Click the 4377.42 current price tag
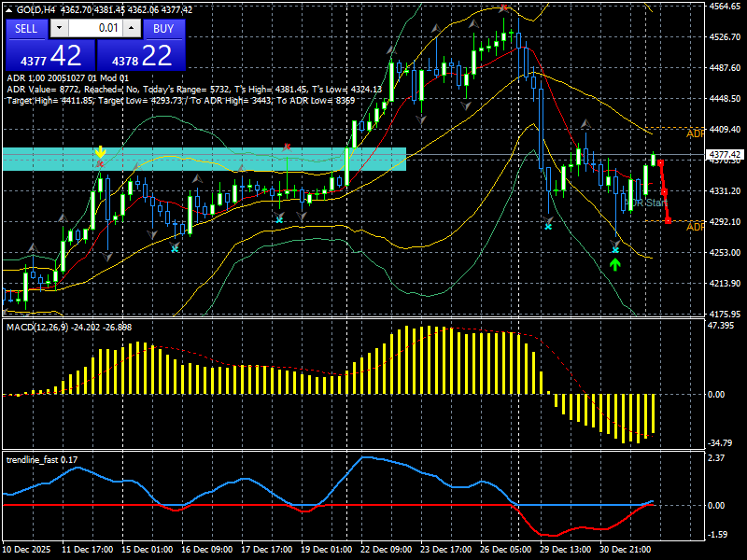This screenshot has width=747, height=560. (x=726, y=155)
